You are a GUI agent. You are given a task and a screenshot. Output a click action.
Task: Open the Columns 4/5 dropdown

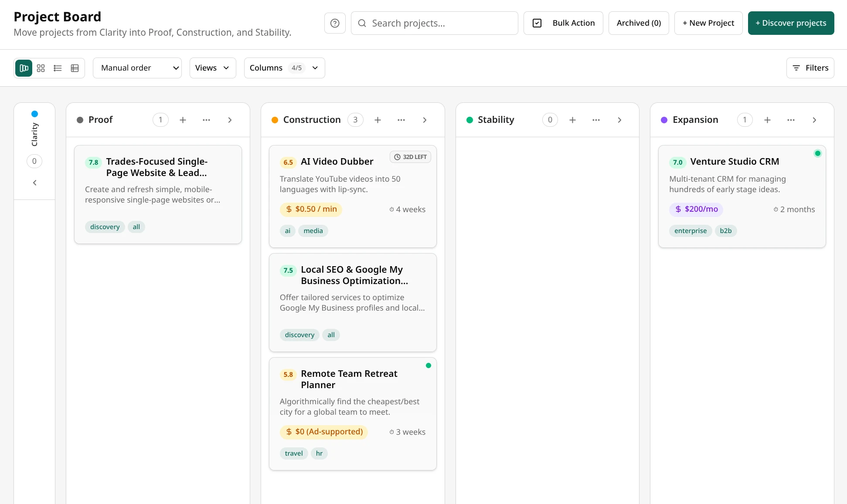click(x=284, y=68)
